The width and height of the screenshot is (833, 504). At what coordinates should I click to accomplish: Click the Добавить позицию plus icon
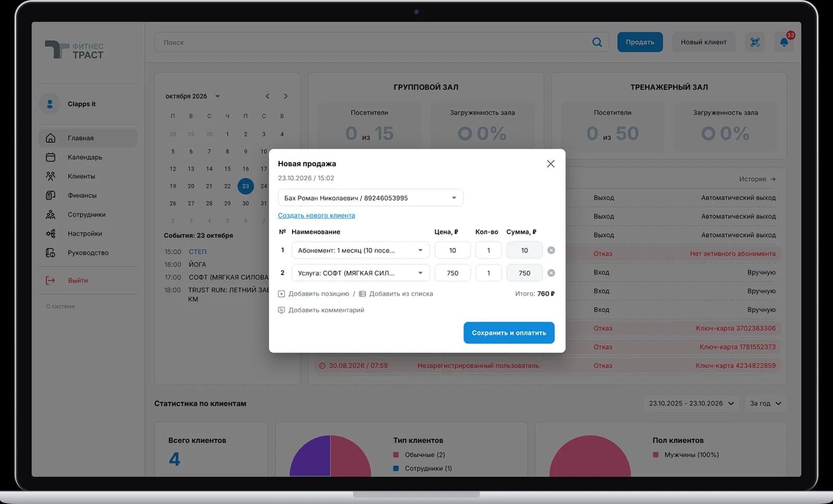pyautogui.click(x=282, y=294)
